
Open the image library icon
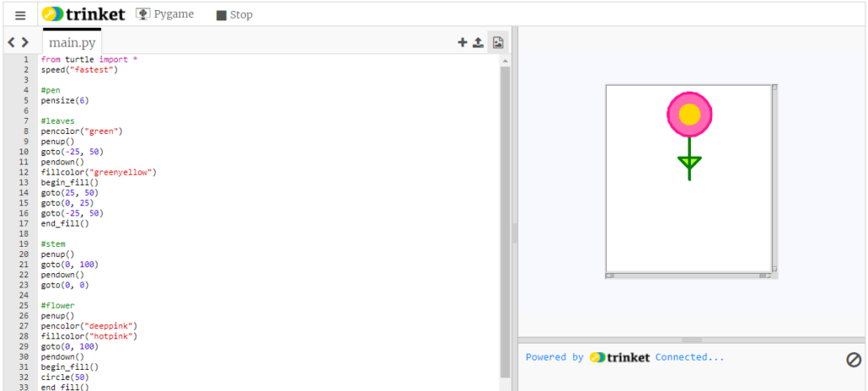pyautogui.click(x=498, y=42)
